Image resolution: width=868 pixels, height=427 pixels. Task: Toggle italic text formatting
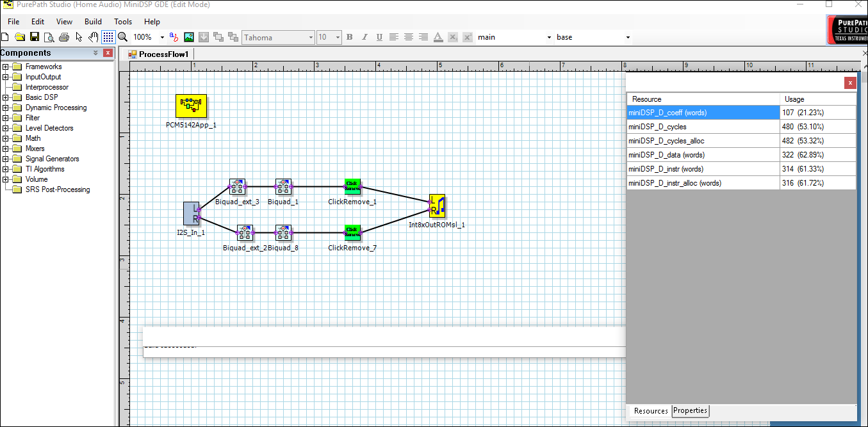[x=364, y=37]
